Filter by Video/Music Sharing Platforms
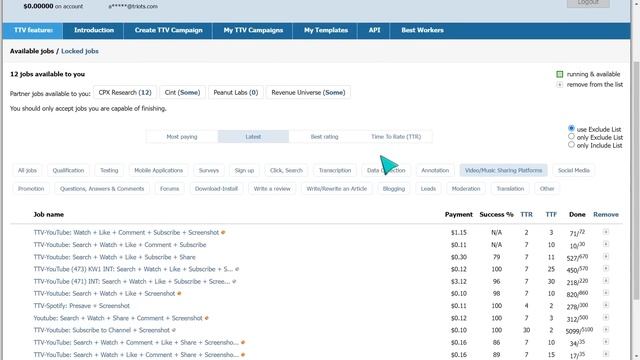The width and height of the screenshot is (640, 360). pos(503,170)
